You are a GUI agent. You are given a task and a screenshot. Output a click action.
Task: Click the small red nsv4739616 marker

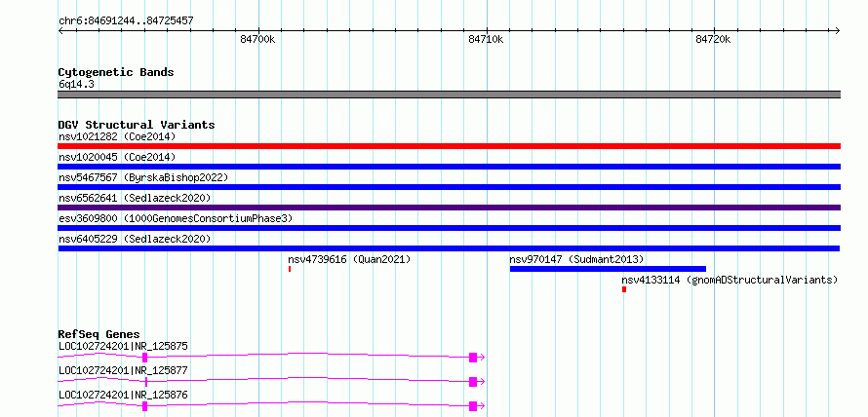pos(290,269)
